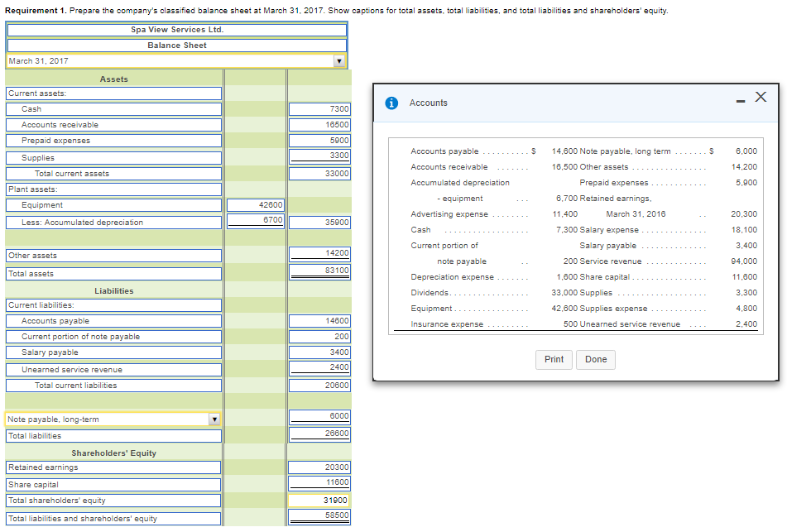The height and width of the screenshot is (532, 787).
Task: Click the Total current liabilities label field
Action: pos(114,386)
